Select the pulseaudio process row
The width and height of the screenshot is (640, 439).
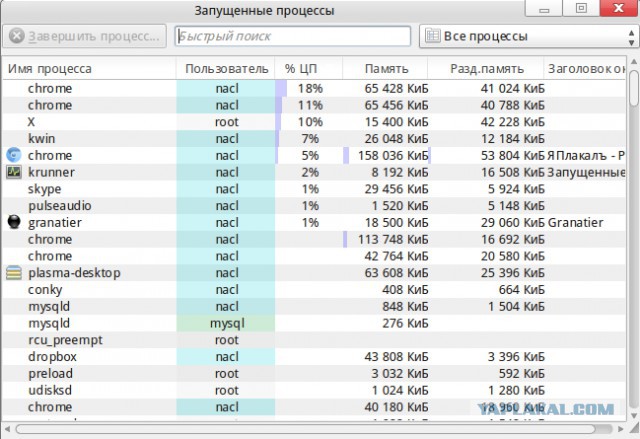click(313, 206)
